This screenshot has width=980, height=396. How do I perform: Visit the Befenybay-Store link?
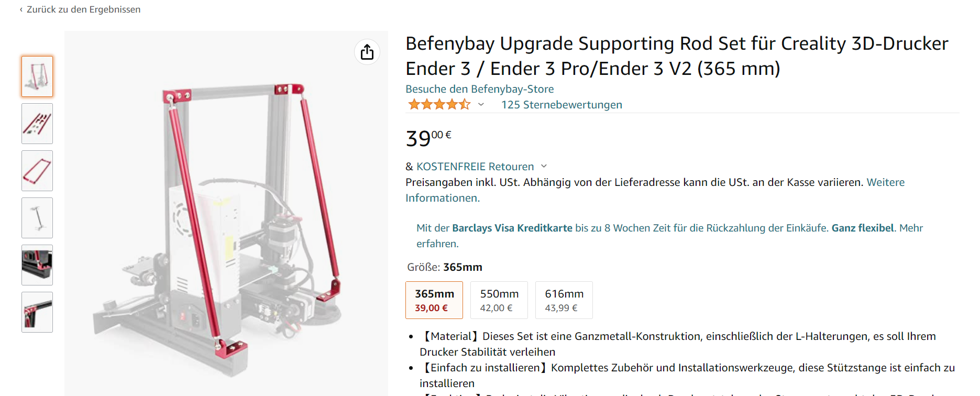click(x=479, y=89)
